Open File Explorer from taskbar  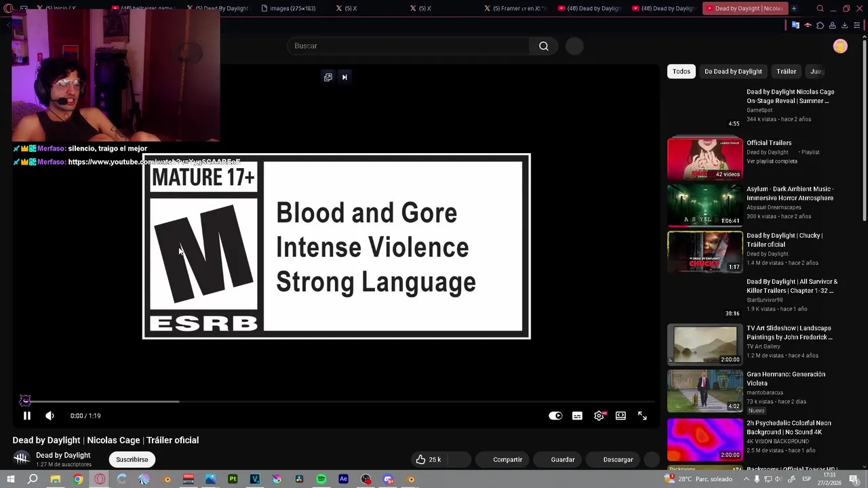click(56, 479)
